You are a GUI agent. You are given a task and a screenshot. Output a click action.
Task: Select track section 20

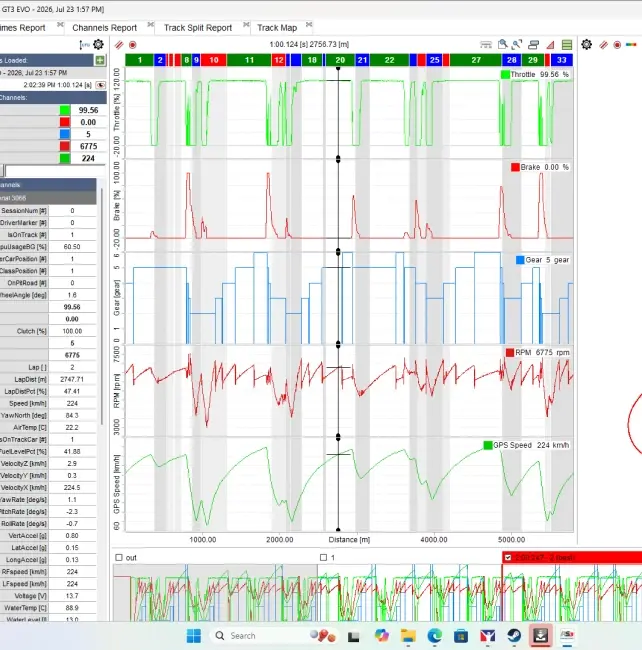(340, 60)
